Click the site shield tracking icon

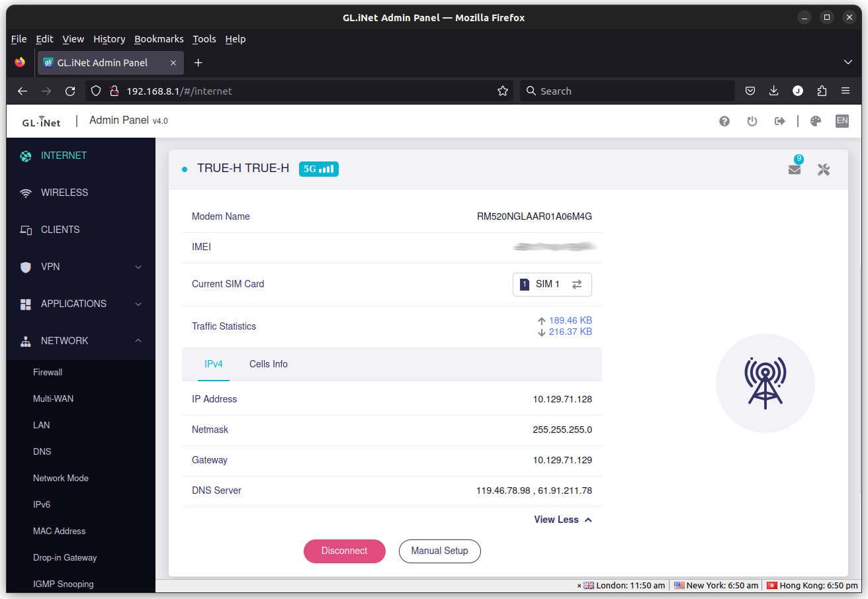pyautogui.click(x=96, y=91)
